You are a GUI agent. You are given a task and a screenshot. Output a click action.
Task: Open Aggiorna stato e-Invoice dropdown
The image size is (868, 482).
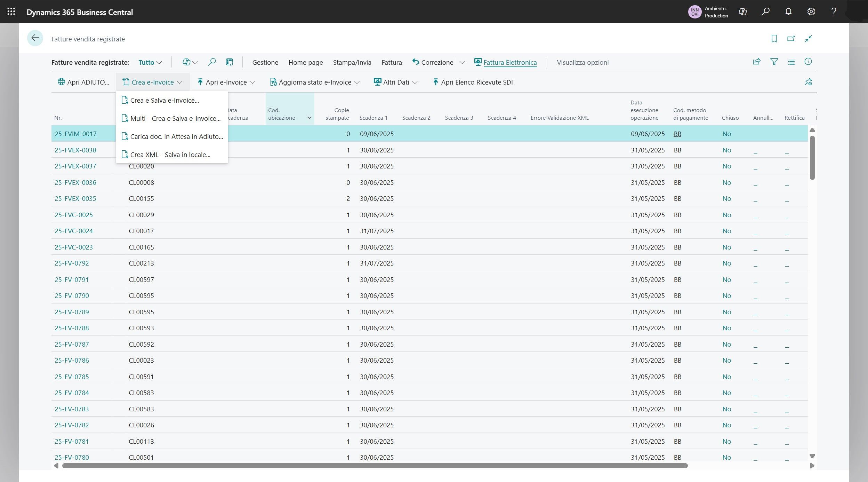tap(315, 82)
